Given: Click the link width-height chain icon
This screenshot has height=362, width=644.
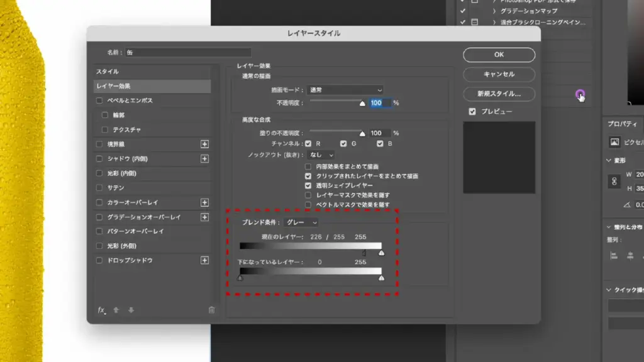Looking at the screenshot, I should point(614,181).
